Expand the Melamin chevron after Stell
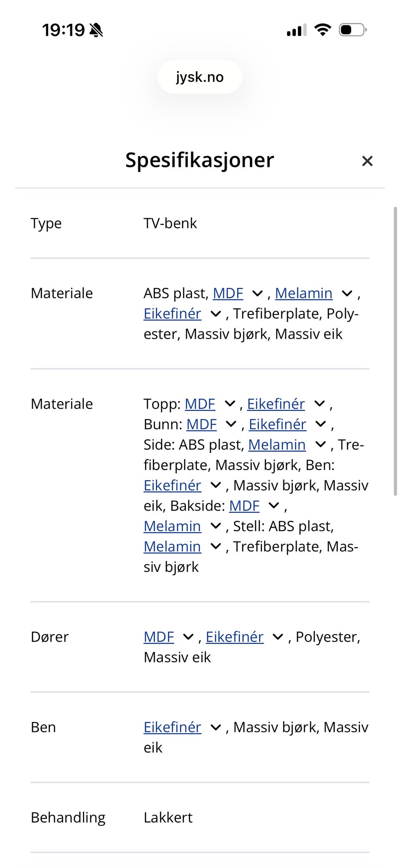The width and height of the screenshot is (400, 868). (x=215, y=546)
